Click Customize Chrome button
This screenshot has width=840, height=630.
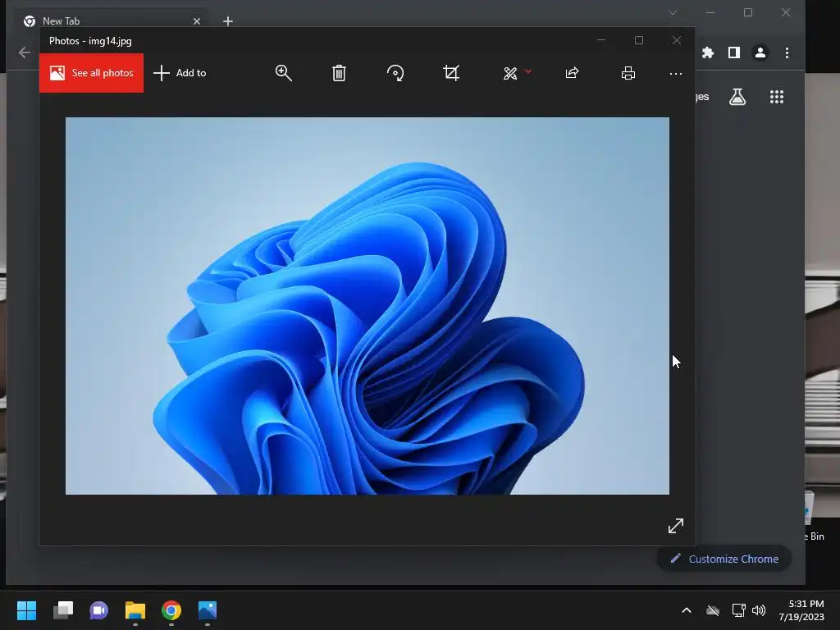tap(724, 559)
